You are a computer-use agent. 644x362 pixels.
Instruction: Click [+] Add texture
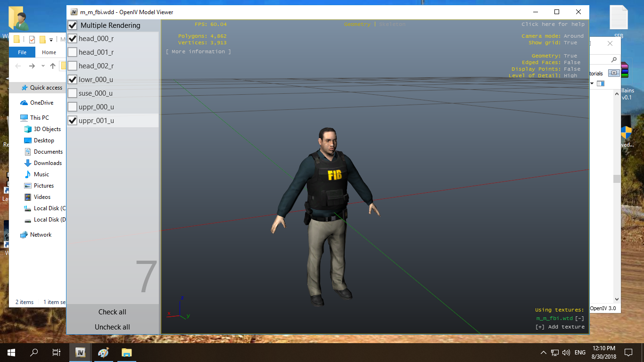(560, 327)
